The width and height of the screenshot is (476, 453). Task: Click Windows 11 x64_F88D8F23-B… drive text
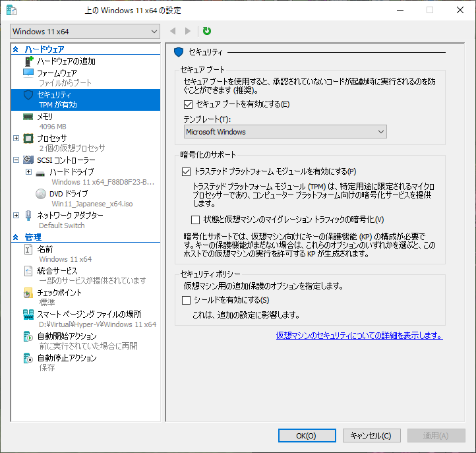(x=103, y=182)
